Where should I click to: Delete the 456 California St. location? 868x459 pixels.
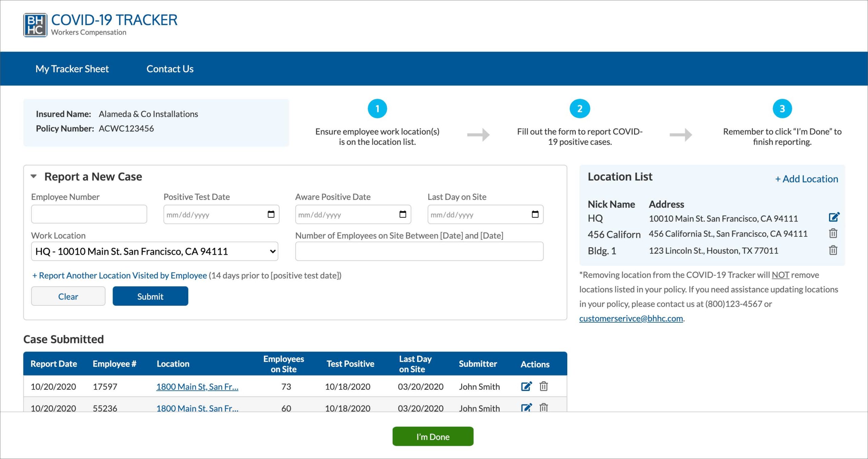(x=833, y=233)
